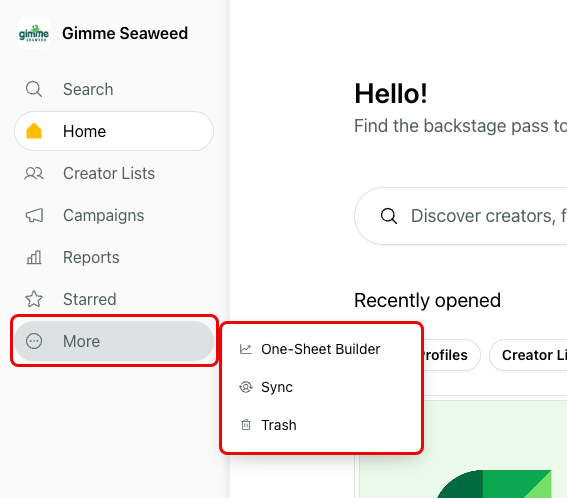
Task: Collapse the More sidebar item
Action: pos(114,341)
